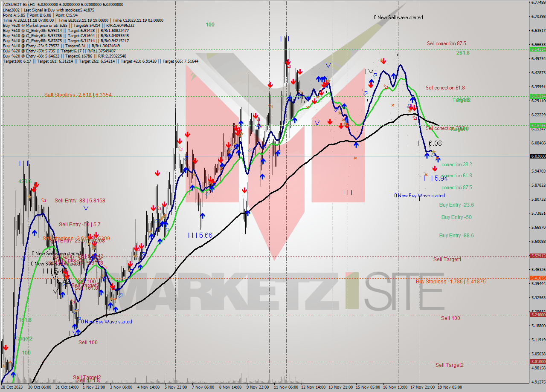Select the 'I I I 5.94' wave label
The width and height of the screenshot is (546, 392).
[436, 179]
